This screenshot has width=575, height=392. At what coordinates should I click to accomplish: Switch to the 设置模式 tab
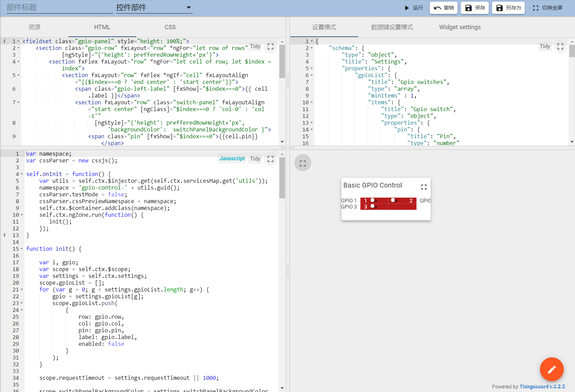click(x=324, y=27)
